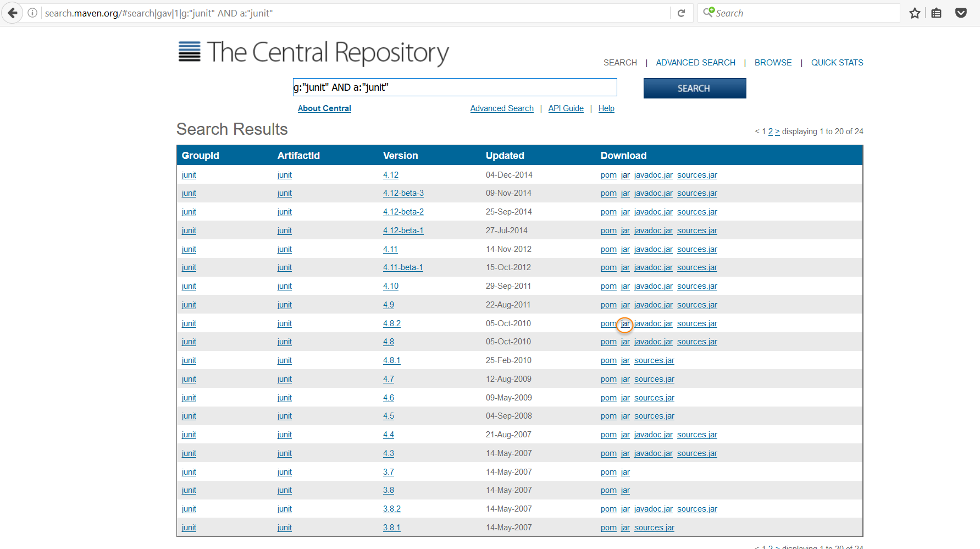Screen dimensions: 980x549
Task: Download javadoc.jar for version 4.10
Action: click(x=654, y=286)
